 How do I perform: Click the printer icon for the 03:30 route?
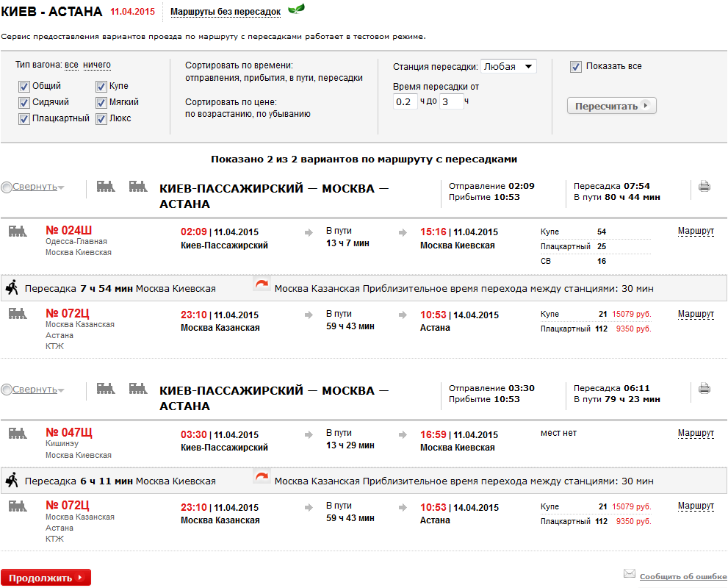tap(704, 389)
